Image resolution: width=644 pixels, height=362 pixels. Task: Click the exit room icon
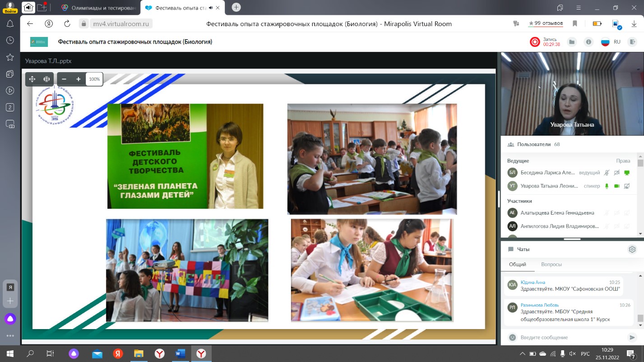coord(632,42)
